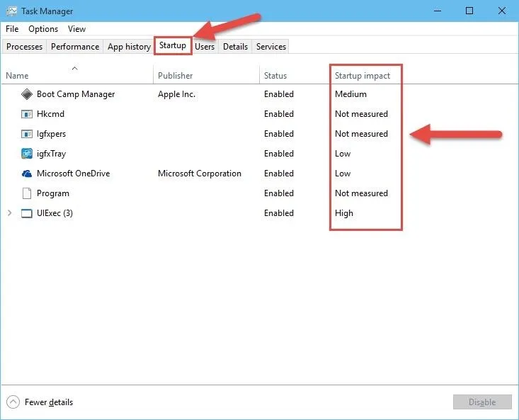
Task: Open the View menu
Action: click(76, 29)
